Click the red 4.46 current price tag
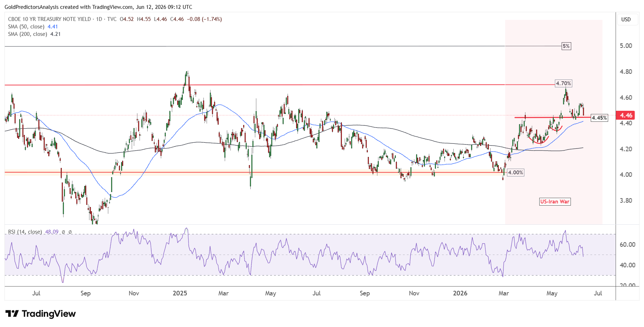Image resolution: width=644 pixels, height=327 pixels. [x=626, y=115]
